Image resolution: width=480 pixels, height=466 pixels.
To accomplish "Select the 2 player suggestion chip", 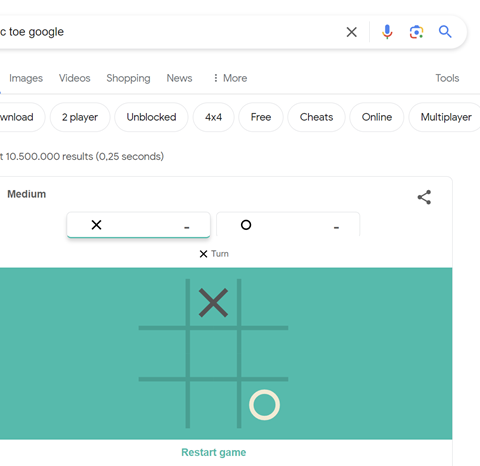I will point(80,117).
